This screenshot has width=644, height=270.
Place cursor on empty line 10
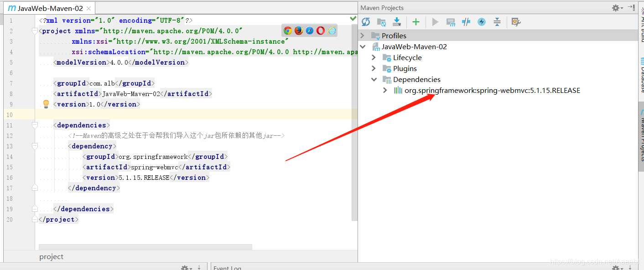tap(196, 114)
